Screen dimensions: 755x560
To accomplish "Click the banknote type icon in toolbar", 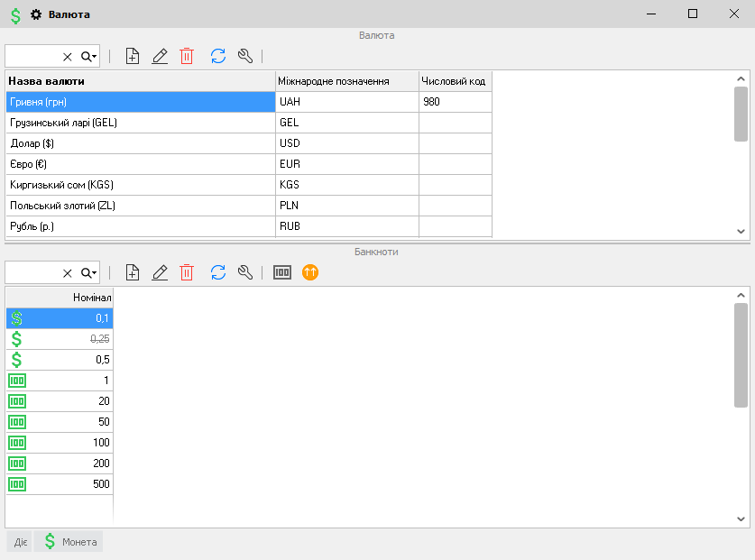I will point(282,272).
